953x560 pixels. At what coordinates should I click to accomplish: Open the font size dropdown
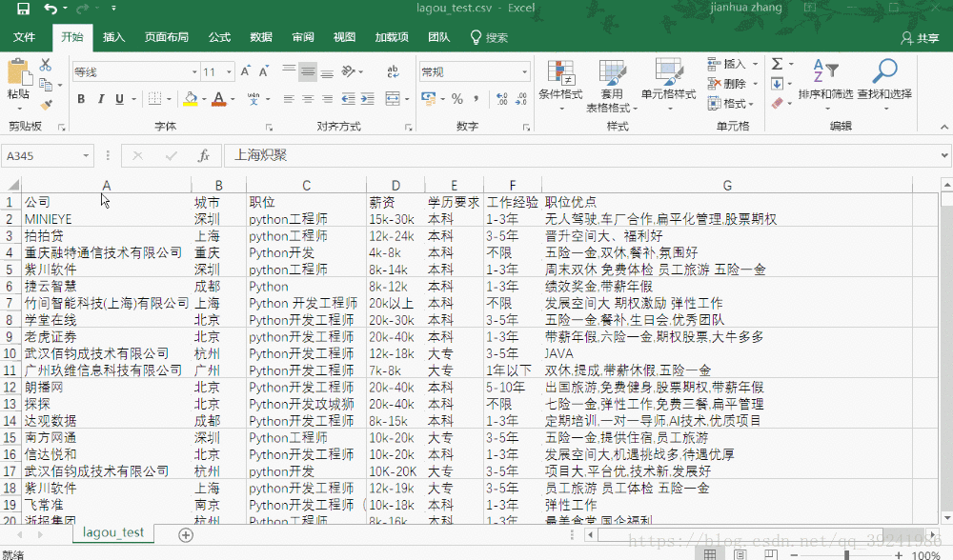pos(229,72)
